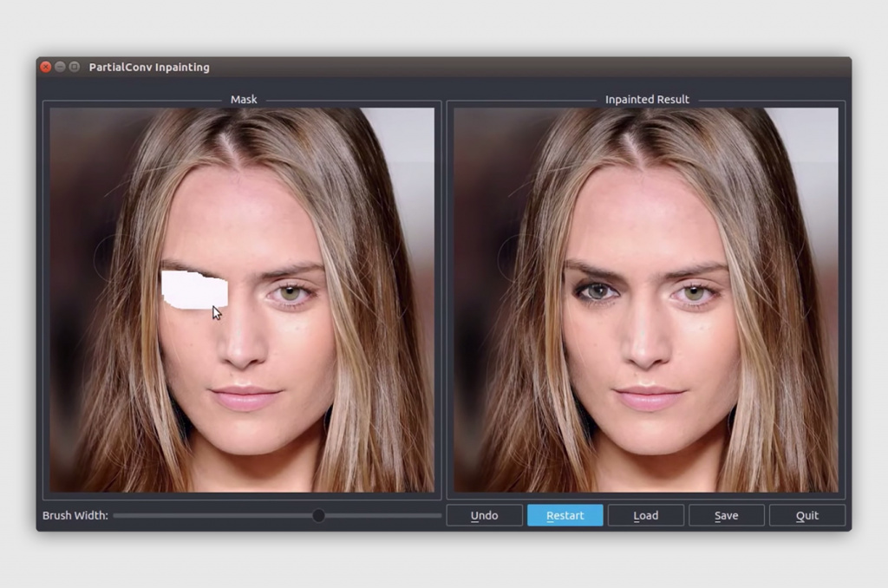The height and width of the screenshot is (588, 888).
Task: Click the Inpainted Result panel title
Action: 647,99
